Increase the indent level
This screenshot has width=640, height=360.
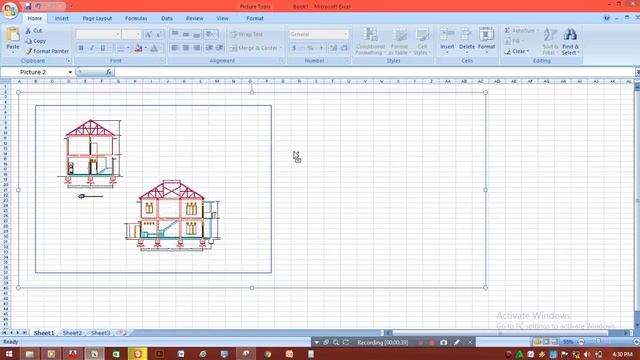220,48
